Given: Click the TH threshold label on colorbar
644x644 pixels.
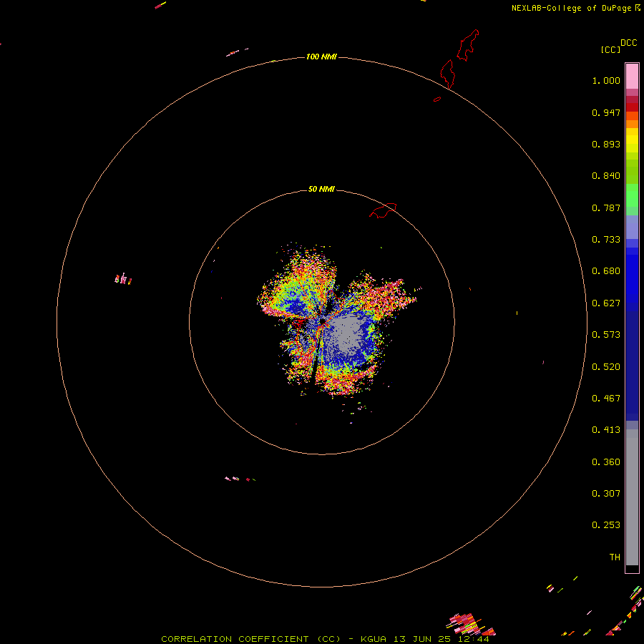Looking at the screenshot, I should (x=615, y=557).
